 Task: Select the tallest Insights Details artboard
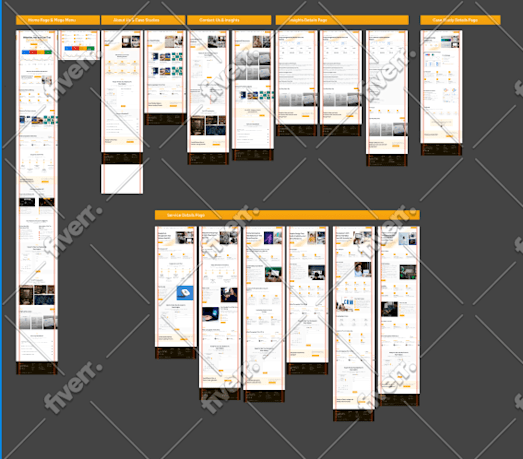[387, 98]
